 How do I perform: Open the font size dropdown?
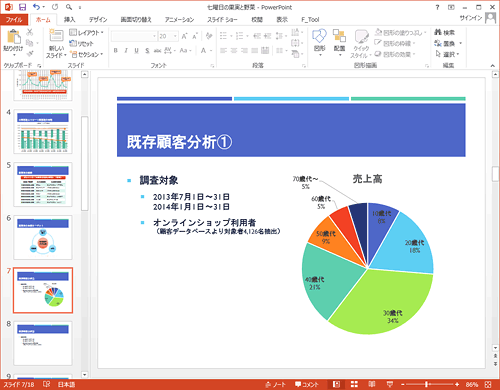click(175, 36)
